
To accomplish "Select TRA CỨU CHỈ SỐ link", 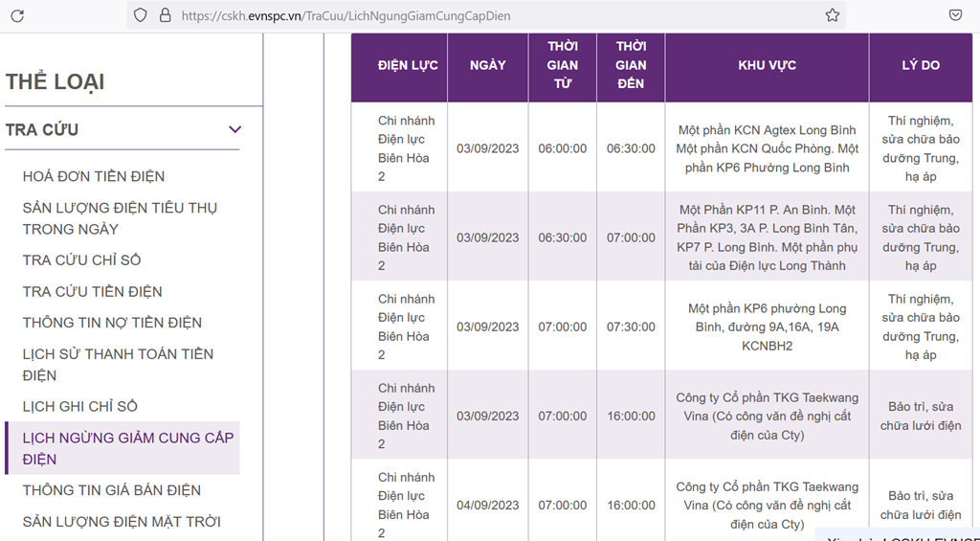I will [82, 260].
